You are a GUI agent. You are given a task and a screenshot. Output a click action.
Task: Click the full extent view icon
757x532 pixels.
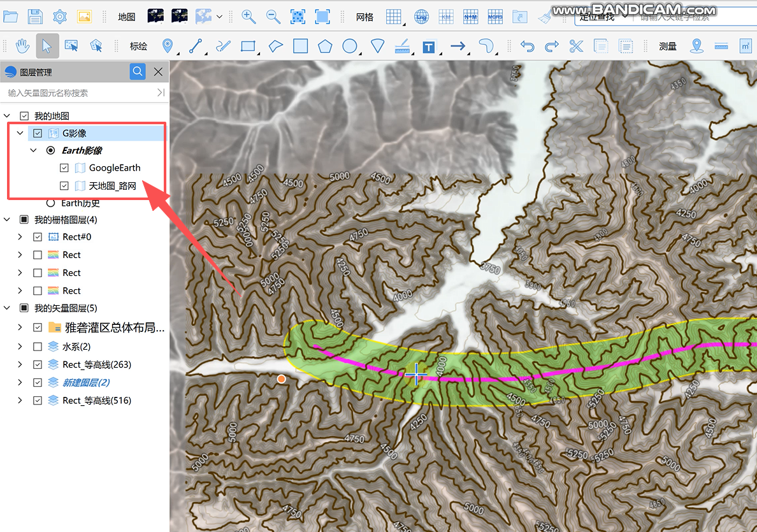[322, 17]
